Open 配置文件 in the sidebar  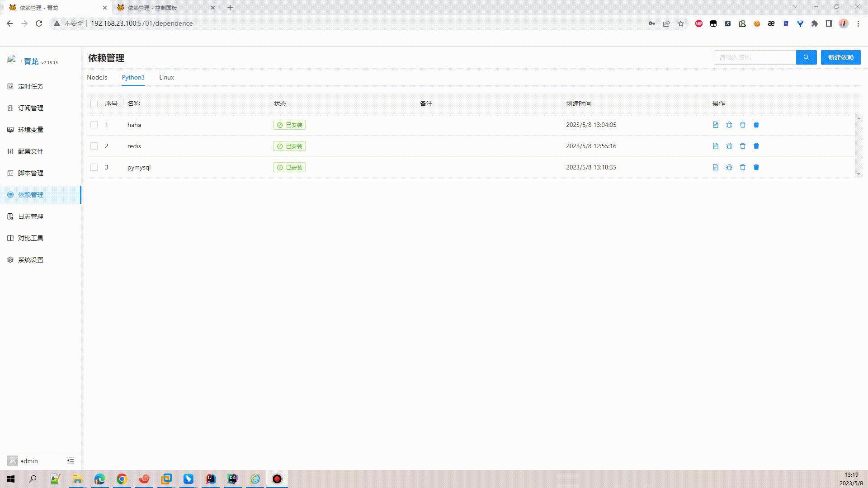click(41, 151)
